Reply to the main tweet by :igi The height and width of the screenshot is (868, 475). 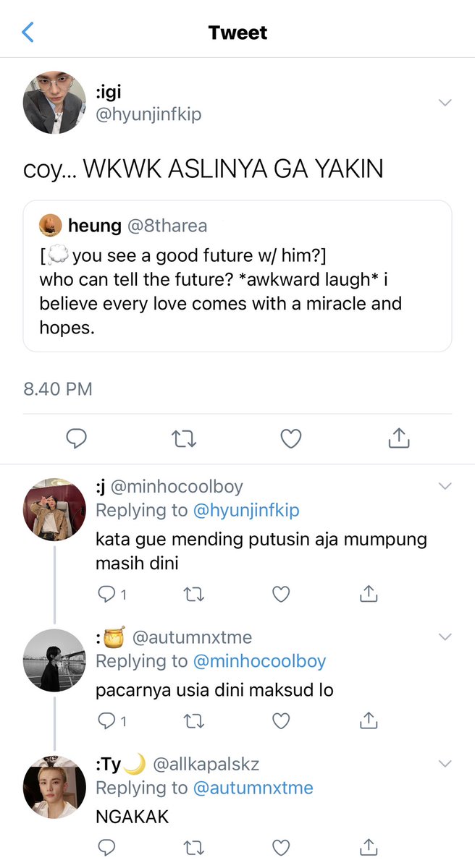pos(77,438)
